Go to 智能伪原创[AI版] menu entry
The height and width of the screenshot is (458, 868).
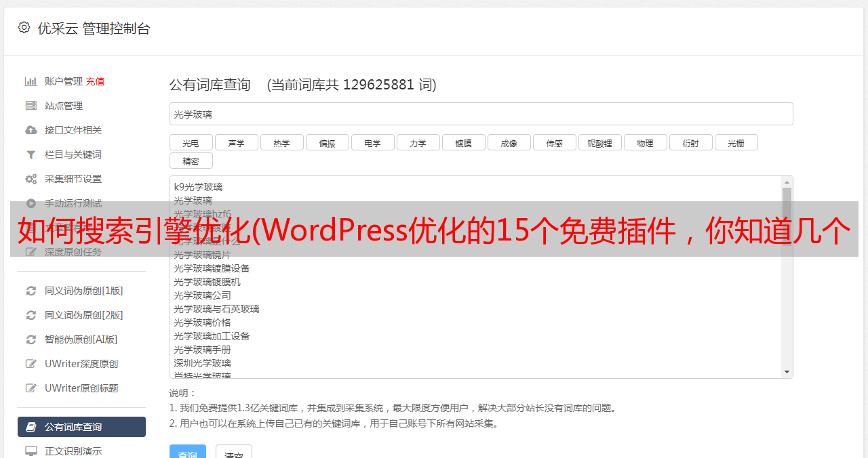tap(81, 339)
